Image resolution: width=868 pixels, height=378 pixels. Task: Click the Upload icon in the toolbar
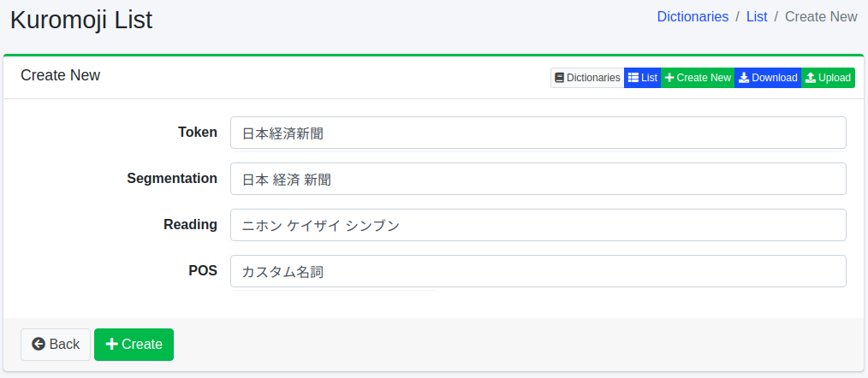(x=811, y=78)
